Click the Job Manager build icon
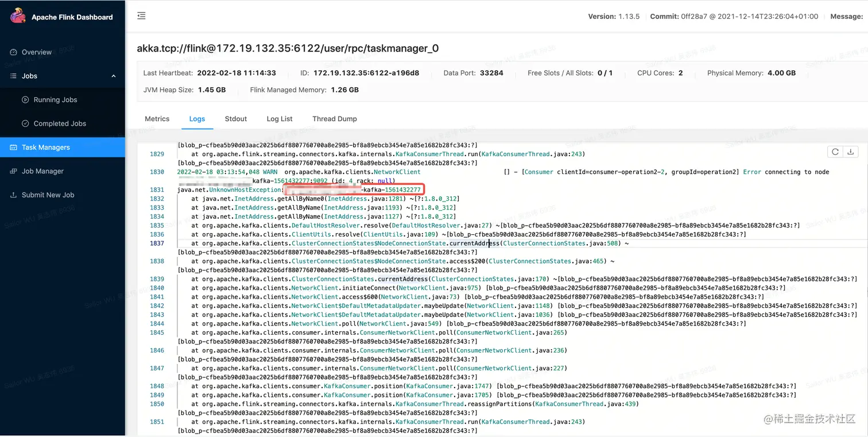Screen dimensions: 868x437 pos(14,171)
